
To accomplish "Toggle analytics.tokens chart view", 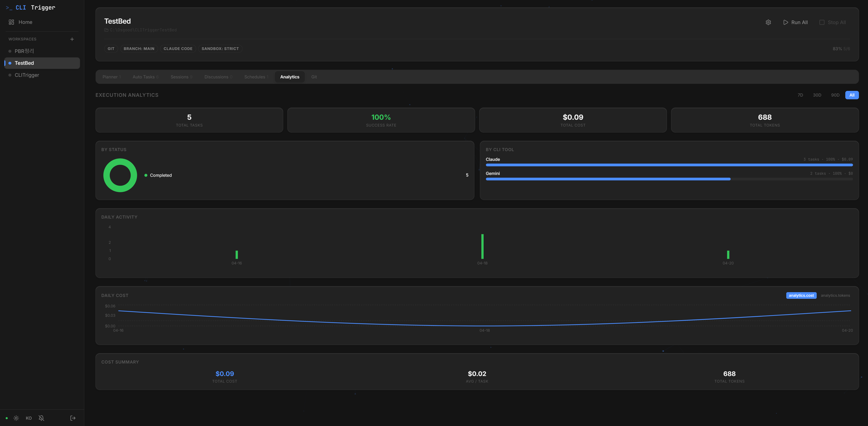I will click(x=835, y=295).
